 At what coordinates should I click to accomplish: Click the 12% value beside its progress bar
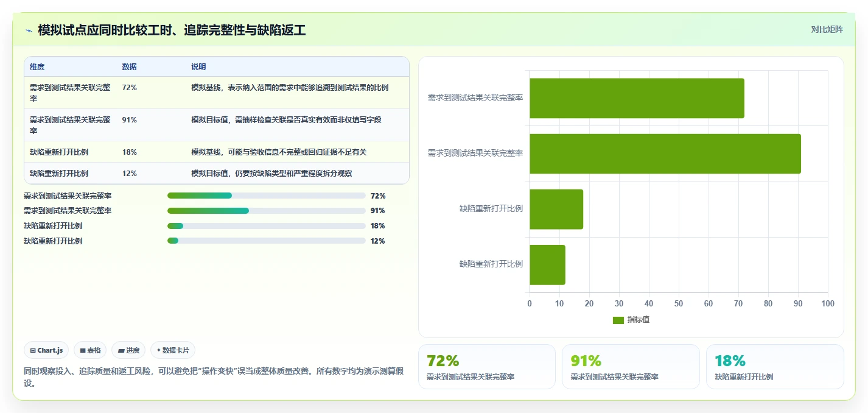pyautogui.click(x=378, y=241)
